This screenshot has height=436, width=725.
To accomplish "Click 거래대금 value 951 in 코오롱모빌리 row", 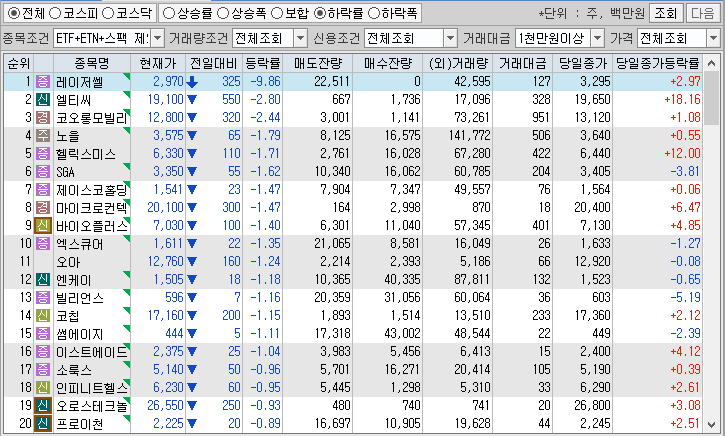I will point(541,117).
